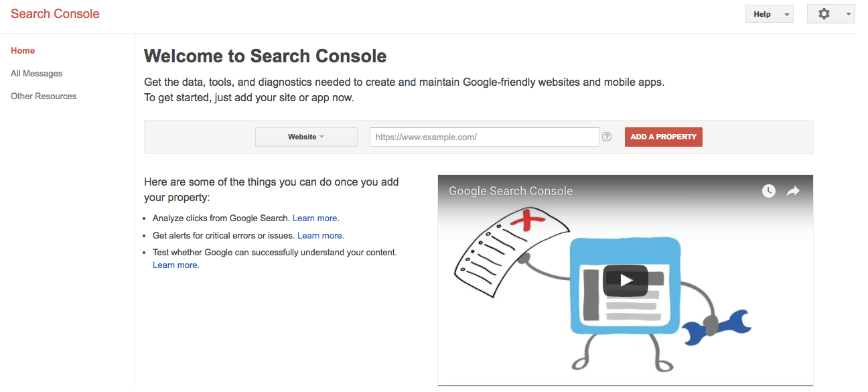868x392 pixels.
Task: Click the question mark help icon beside URL field
Action: [607, 137]
